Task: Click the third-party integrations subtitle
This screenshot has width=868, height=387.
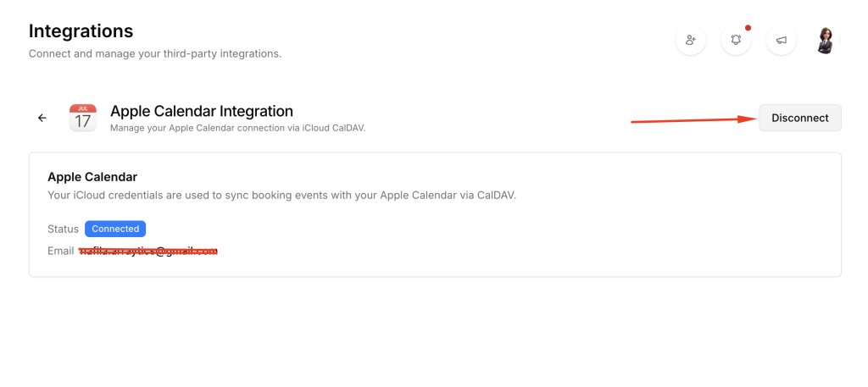Action: [x=155, y=53]
